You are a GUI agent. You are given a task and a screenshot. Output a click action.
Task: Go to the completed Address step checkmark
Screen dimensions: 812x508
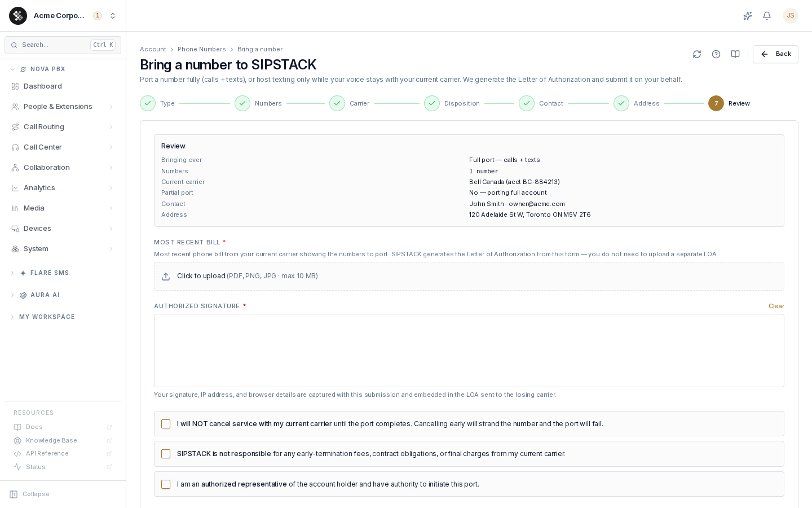[x=621, y=103]
